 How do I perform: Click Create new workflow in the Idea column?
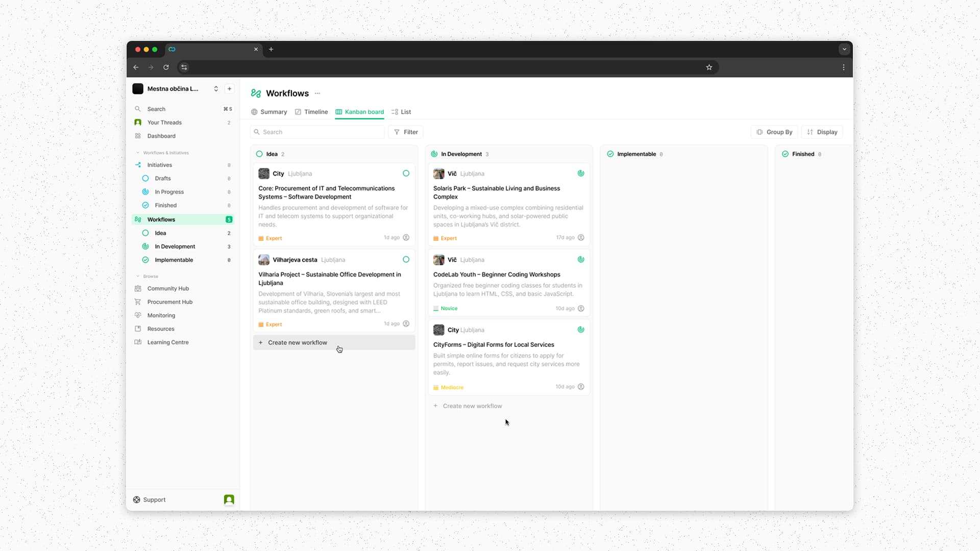[297, 343]
